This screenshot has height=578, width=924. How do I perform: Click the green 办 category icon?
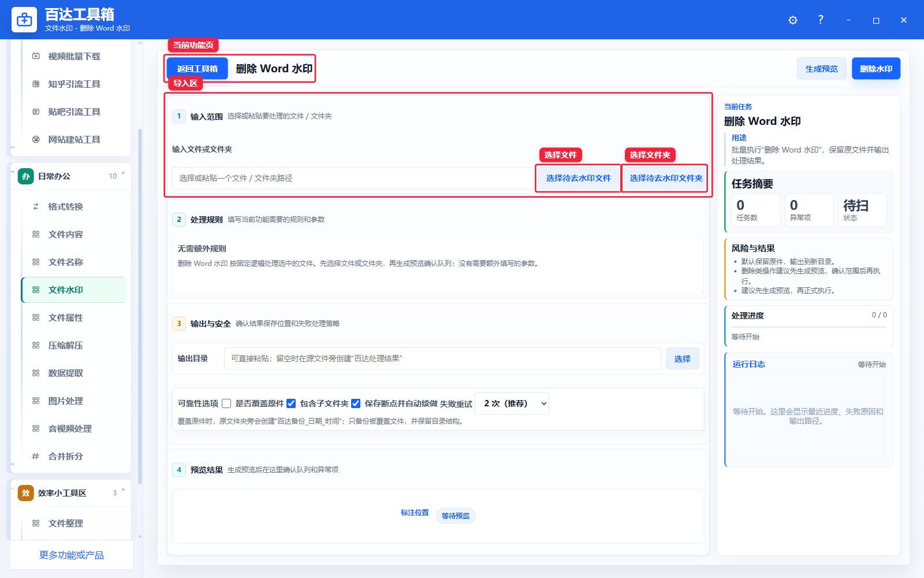tap(25, 176)
